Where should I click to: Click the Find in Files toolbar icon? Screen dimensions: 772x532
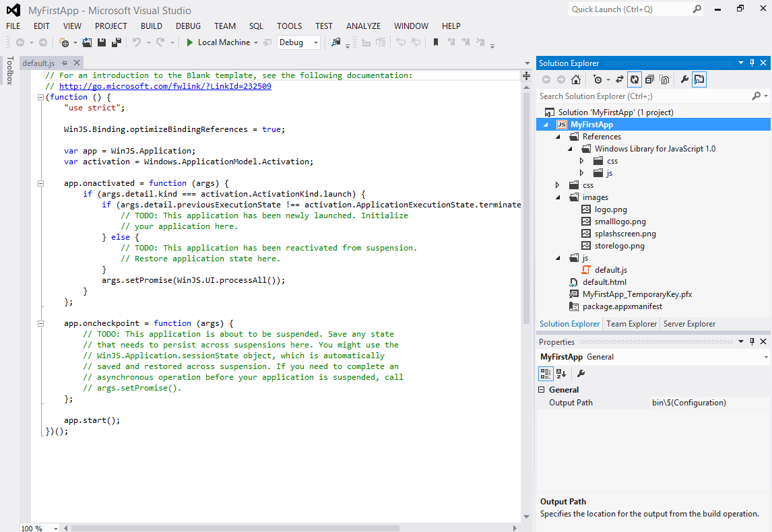click(335, 43)
